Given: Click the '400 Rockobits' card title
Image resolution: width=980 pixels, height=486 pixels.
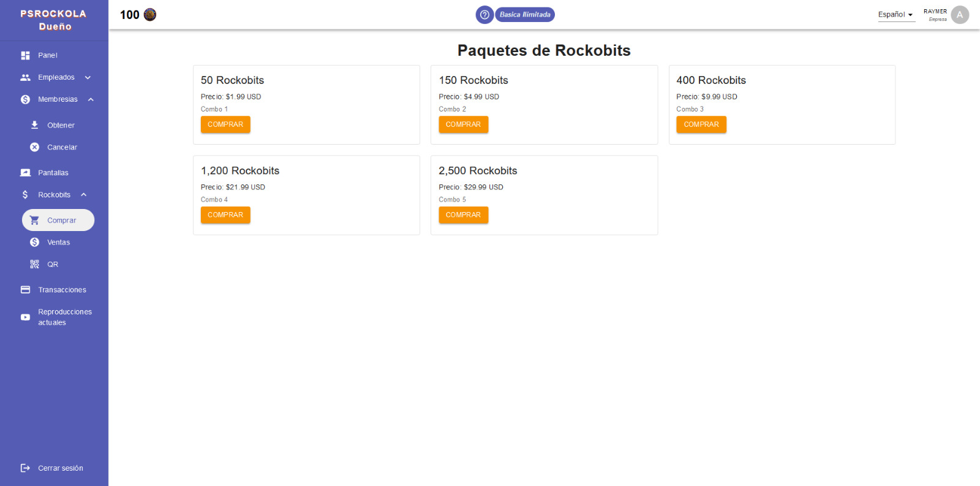Looking at the screenshot, I should (711, 80).
